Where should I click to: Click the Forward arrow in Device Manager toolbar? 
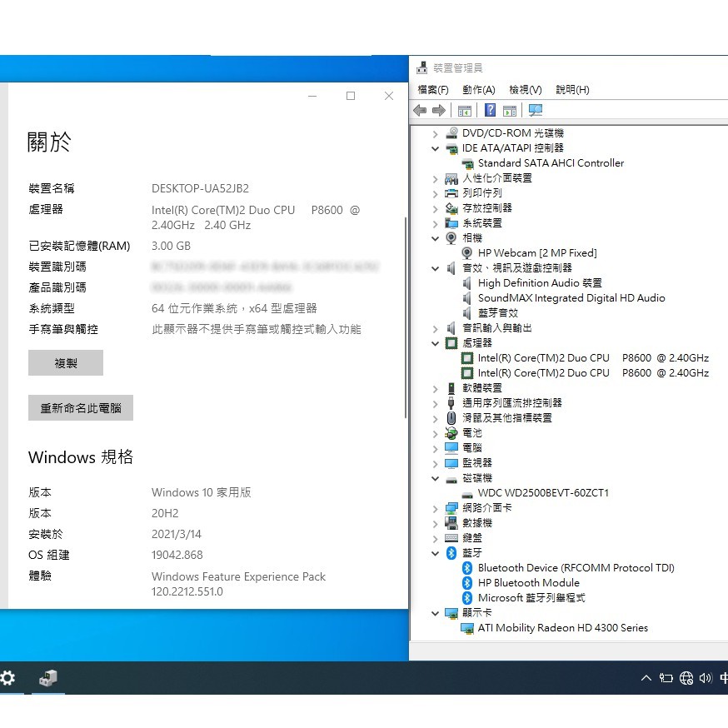(x=438, y=110)
